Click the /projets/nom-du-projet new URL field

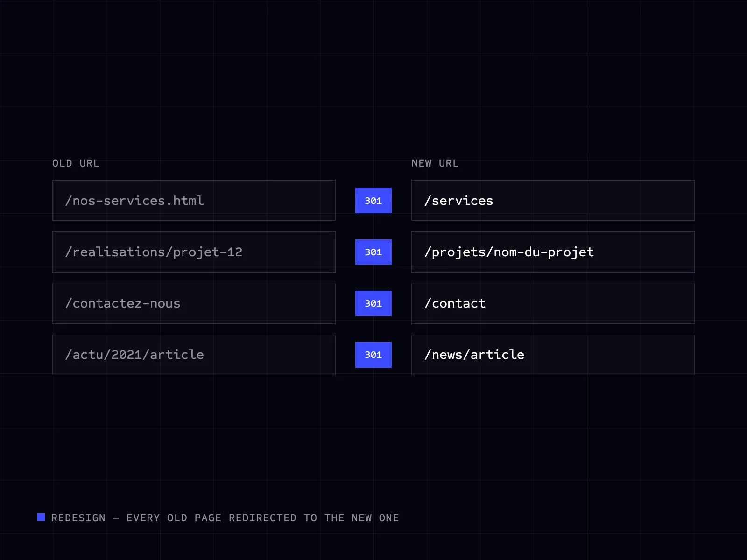point(553,252)
